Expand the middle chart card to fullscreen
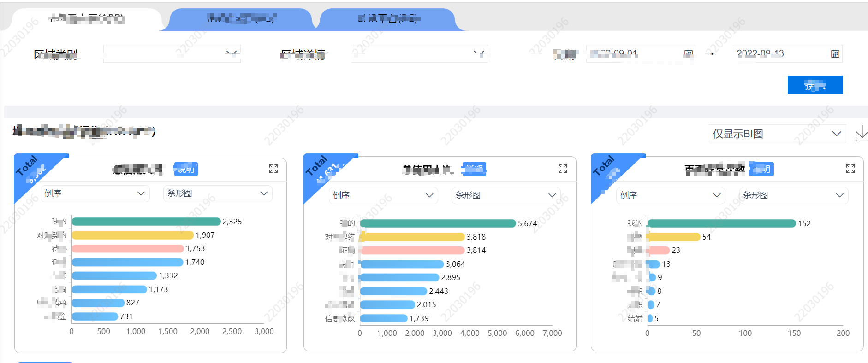The height and width of the screenshot is (363, 868). click(x=562, y=169)
